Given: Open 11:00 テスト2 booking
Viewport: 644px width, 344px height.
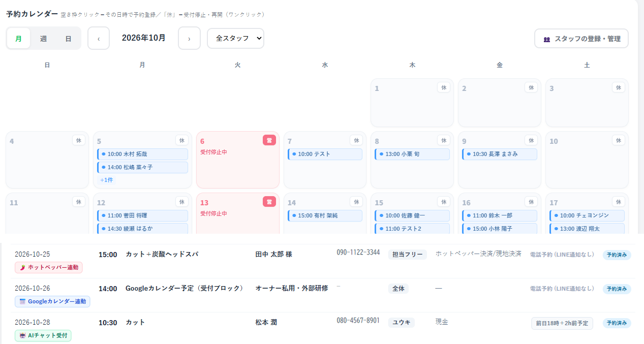Looking at the screenshot, I should click(x=412, y=229).
